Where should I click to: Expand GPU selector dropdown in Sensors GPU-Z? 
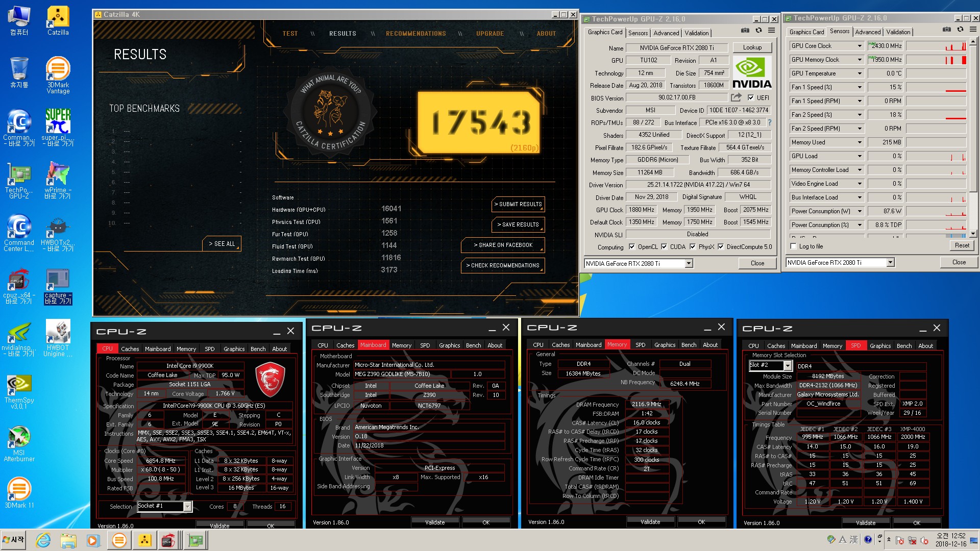(890, 262)
